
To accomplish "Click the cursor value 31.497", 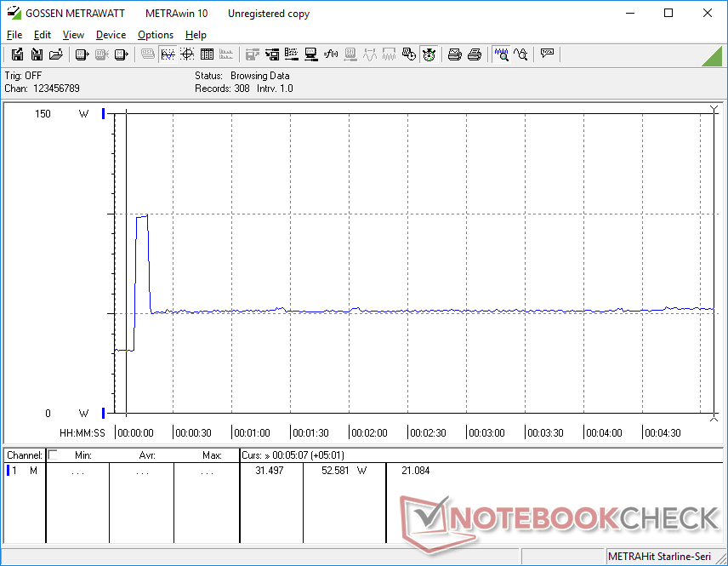I will point(270,471).
